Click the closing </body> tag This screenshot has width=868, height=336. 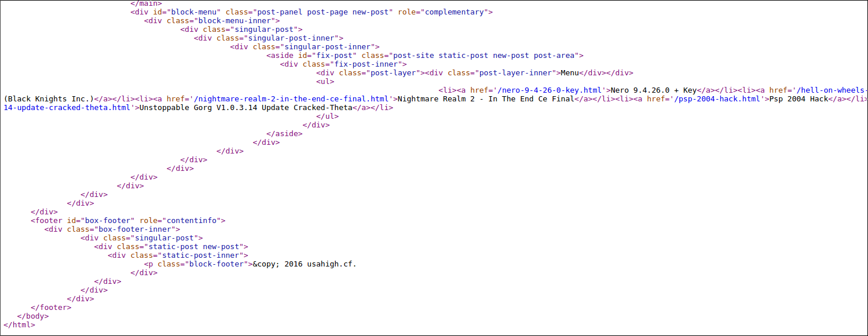click(33, 316)
